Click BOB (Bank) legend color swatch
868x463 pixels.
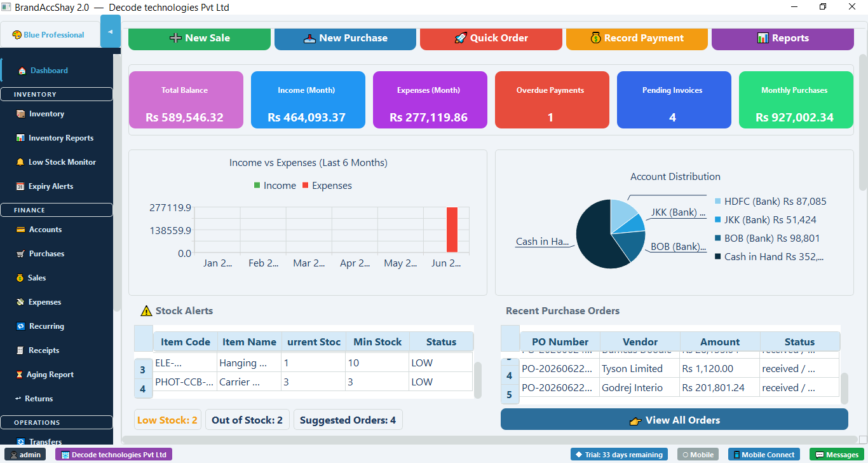click(718, 238)
